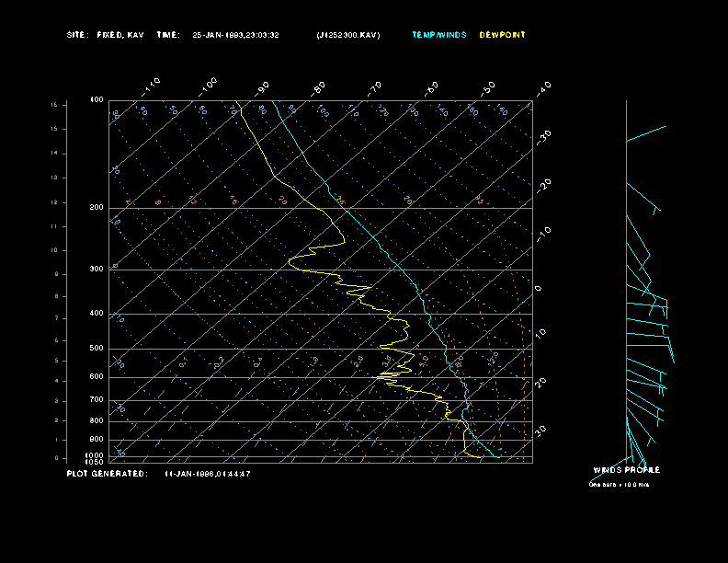Click the 200 pressure level label
The image size is (728, 563).
[x=97, y=208]
